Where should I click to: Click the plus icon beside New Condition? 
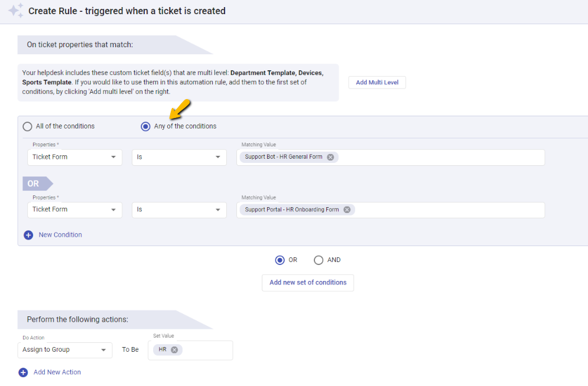pyautogui.click(x=28, y=235)
